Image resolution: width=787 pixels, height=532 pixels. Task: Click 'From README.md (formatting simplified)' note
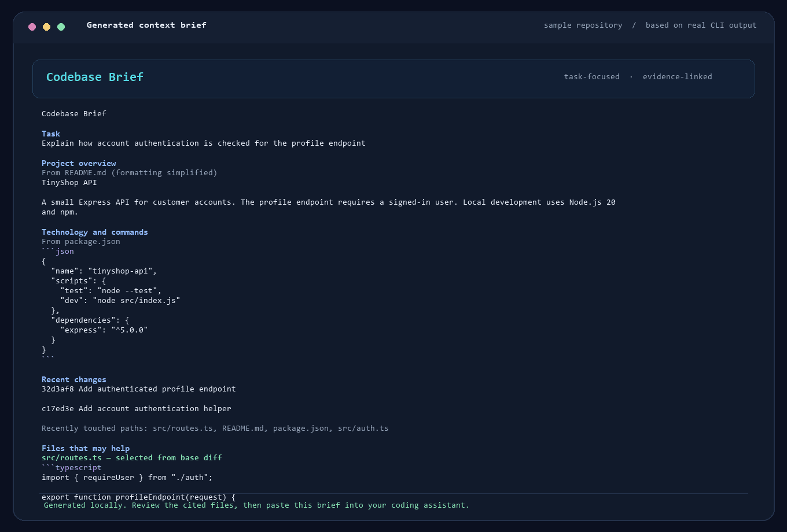tap(130, 172)
